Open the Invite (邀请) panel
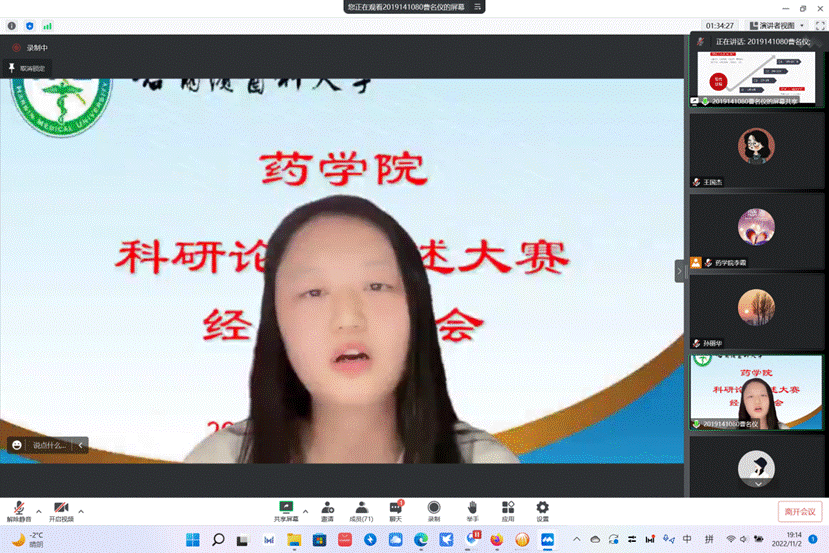 (x=327, y=508)
